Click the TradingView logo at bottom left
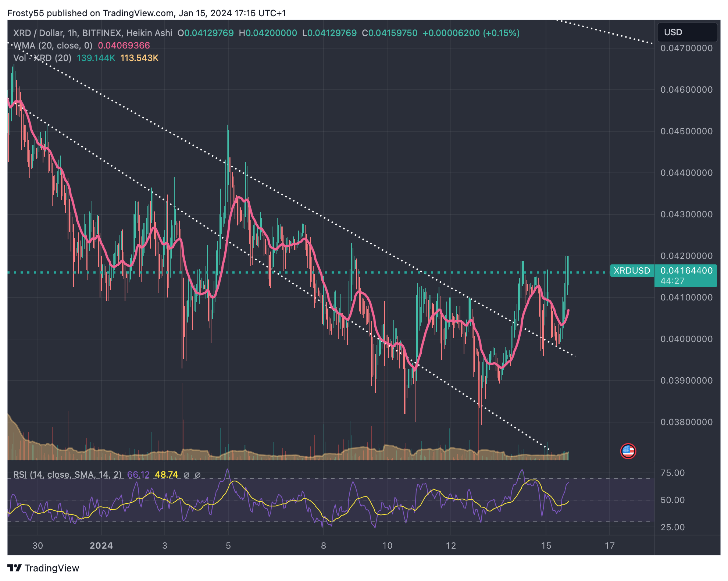 click(43, 568)
